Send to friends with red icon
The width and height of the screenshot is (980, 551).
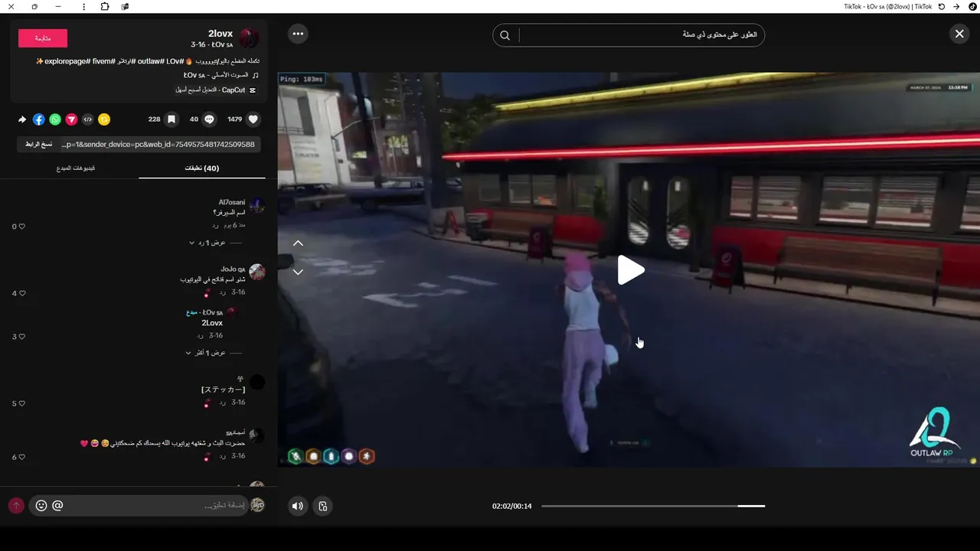point(71,119)
